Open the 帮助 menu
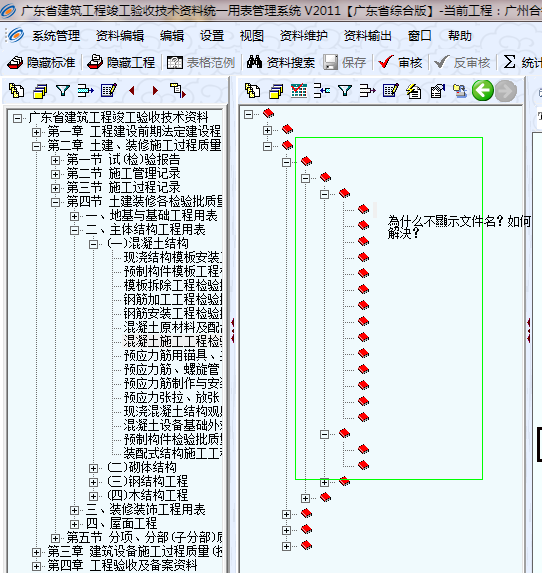Screen dimensions: 542x573 tap(460, 35)
